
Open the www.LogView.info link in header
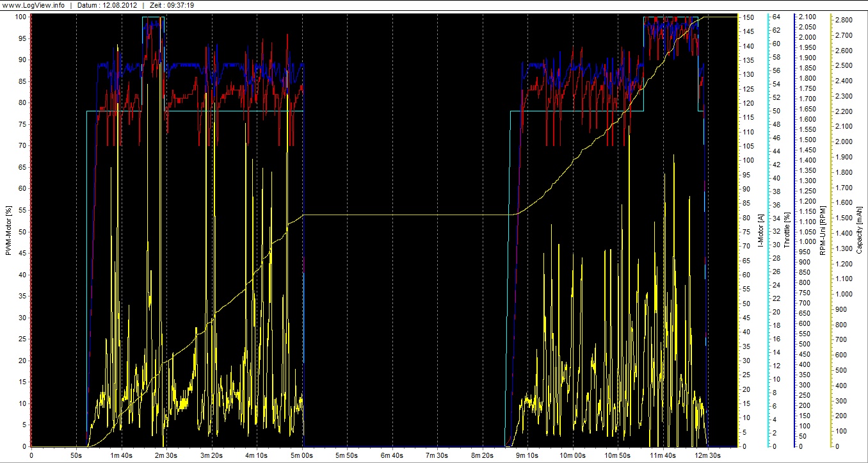(x=32, y=5)
